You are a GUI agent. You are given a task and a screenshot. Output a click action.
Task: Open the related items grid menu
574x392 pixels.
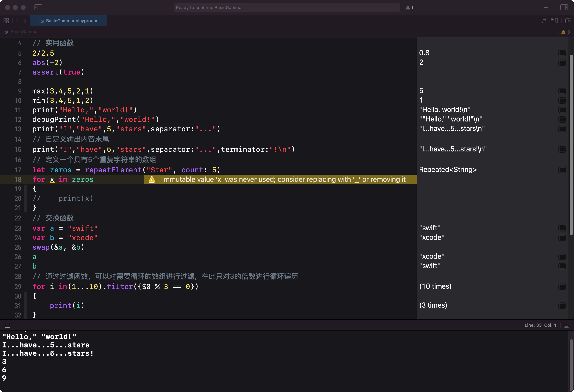(6, 21)
